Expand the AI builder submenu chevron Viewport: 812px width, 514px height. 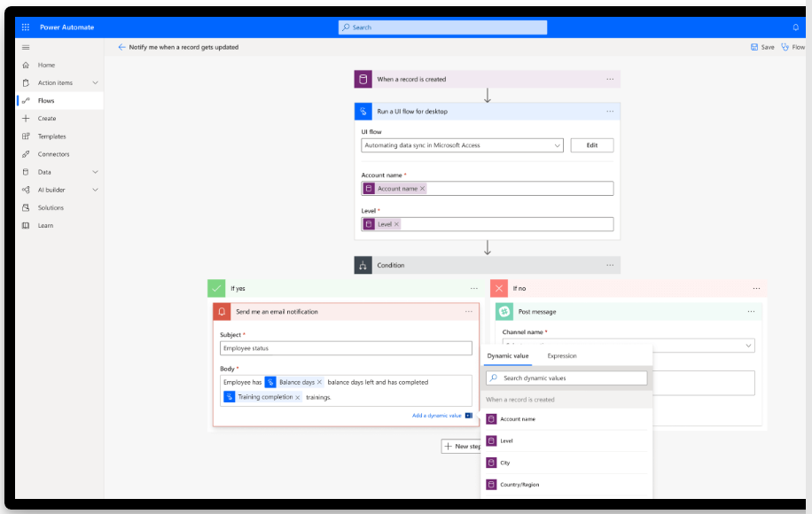[x=95, y=190]
